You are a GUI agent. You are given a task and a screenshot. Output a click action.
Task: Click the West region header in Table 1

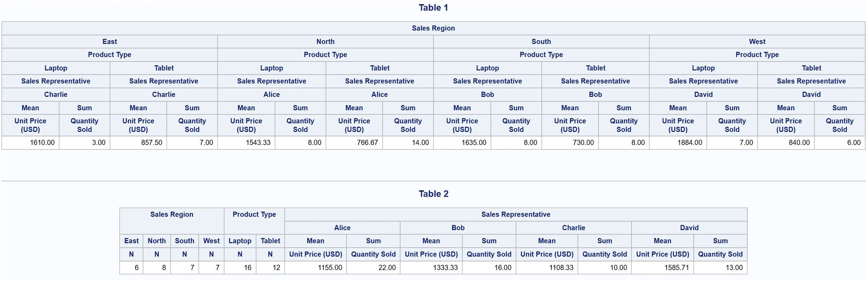click(x=757, y=42)
